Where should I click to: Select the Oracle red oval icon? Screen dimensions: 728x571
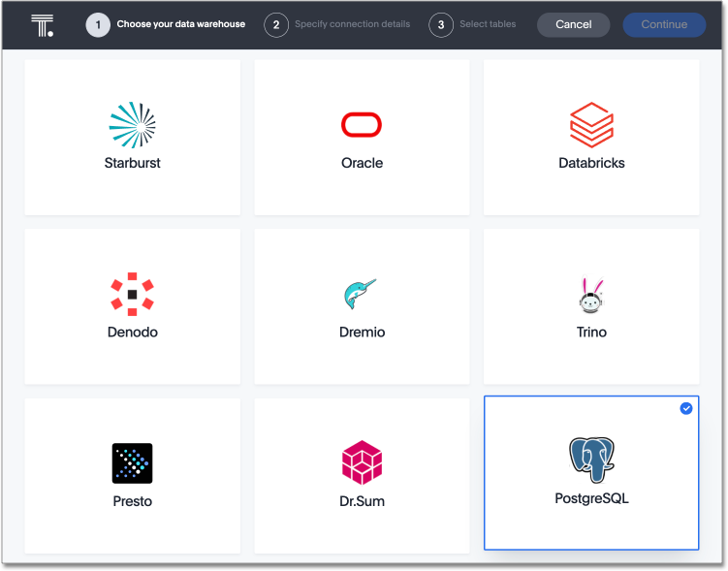pyautogui.click(x=362, y=125)
